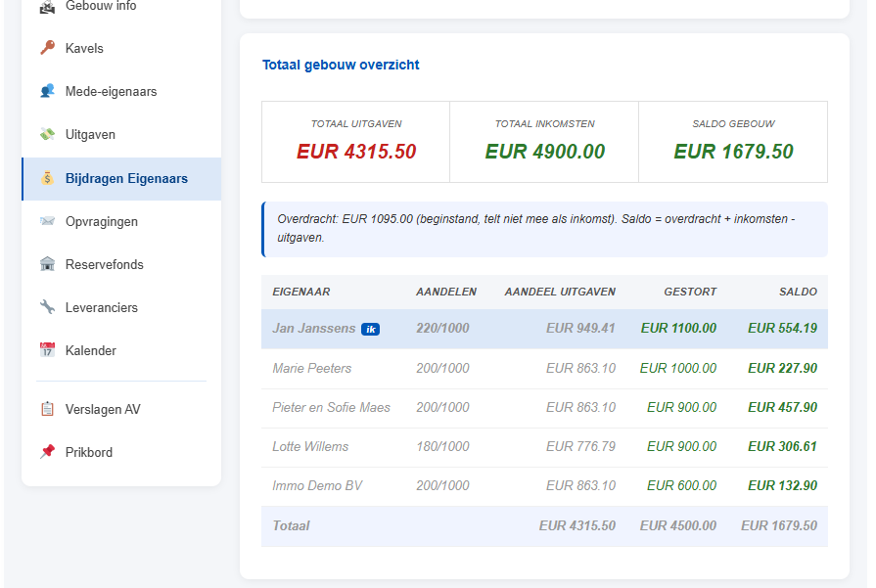The height and width of the screenshot is (588, 876).
Task: Click the key icon next to Kavels
Action: (48, 48)
